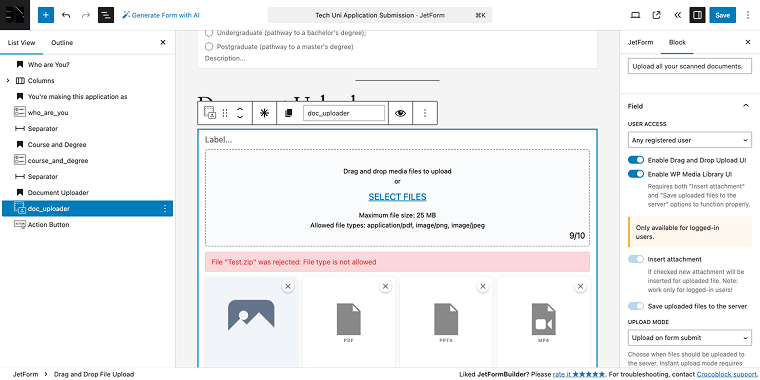Click the media field block type icon

click(x=210, y=113)
